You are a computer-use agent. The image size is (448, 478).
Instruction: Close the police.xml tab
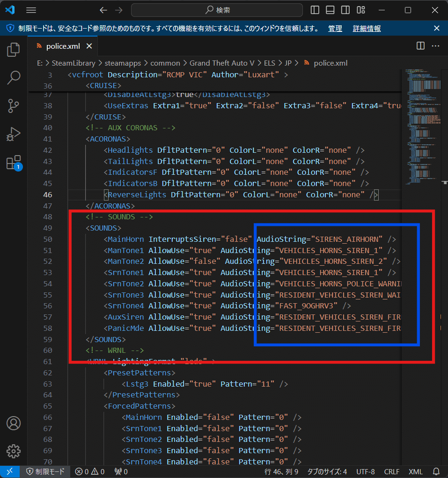pos(89,46)
